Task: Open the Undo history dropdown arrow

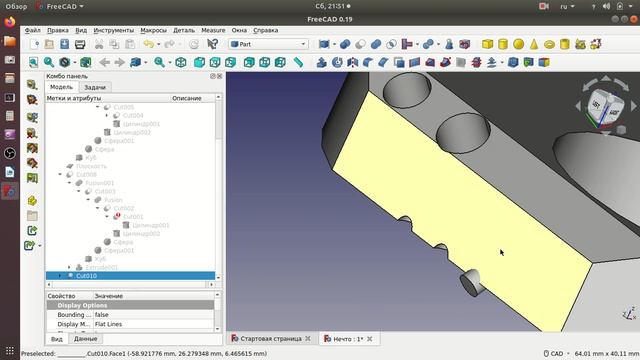Action: (159, 44)
